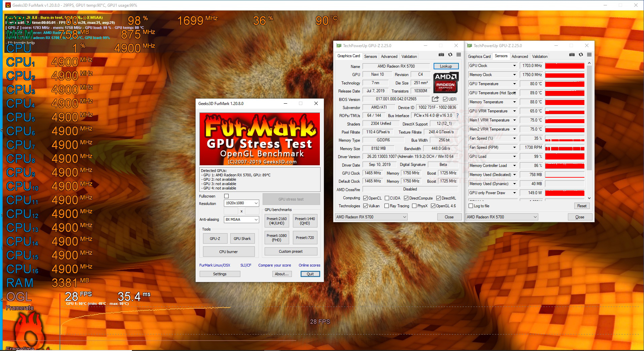
Task: Close the FurMark 1.20.8.0 dialog window
Action: pyautogui.click(x=316, y=103)
